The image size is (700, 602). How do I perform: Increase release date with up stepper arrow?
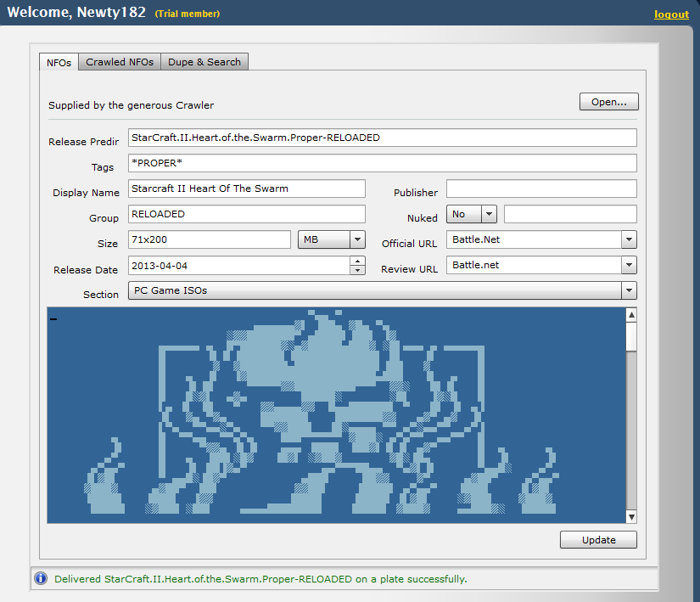[357, 261]
